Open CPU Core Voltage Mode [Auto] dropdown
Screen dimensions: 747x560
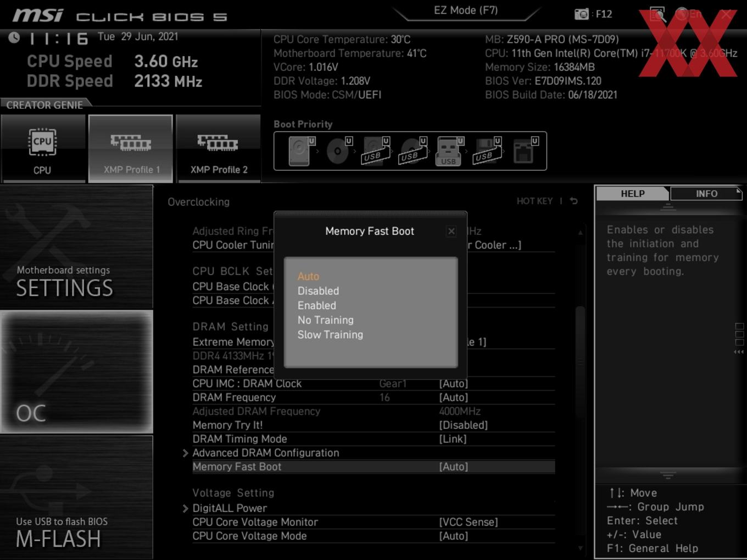click(x=453, y=536)
